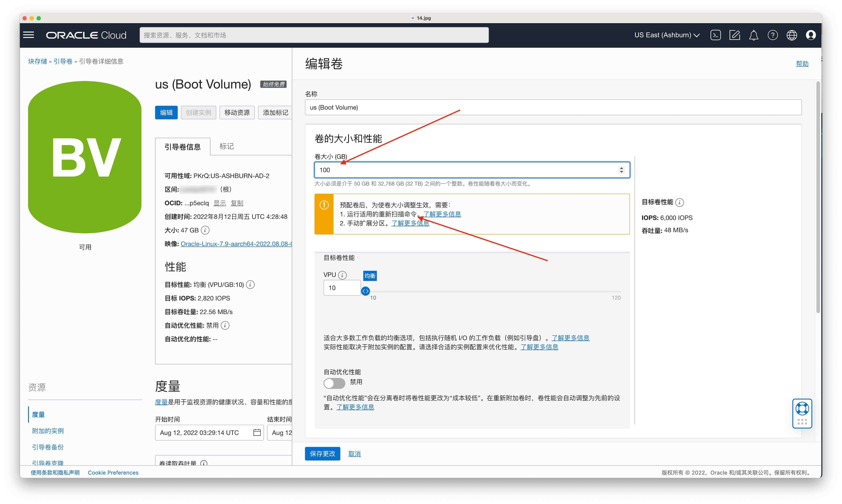842x504 pixels.
Task: Click the 度量 link in metrics description
Action: pyautogui.click(x=161, y=402)
